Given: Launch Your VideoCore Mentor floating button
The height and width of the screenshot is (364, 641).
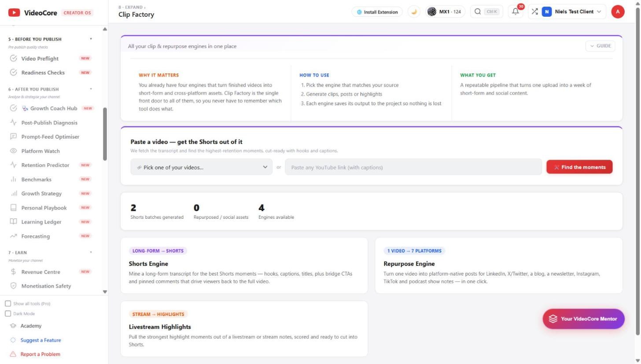Looking at the screenshot, I should click(x=583, y=319).
